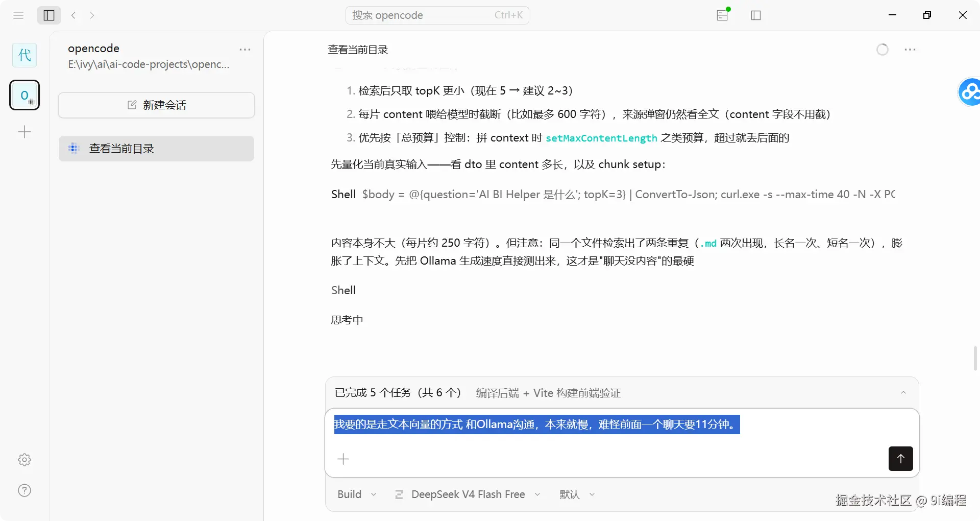Open the hamburger menu icon

[18, 15]
